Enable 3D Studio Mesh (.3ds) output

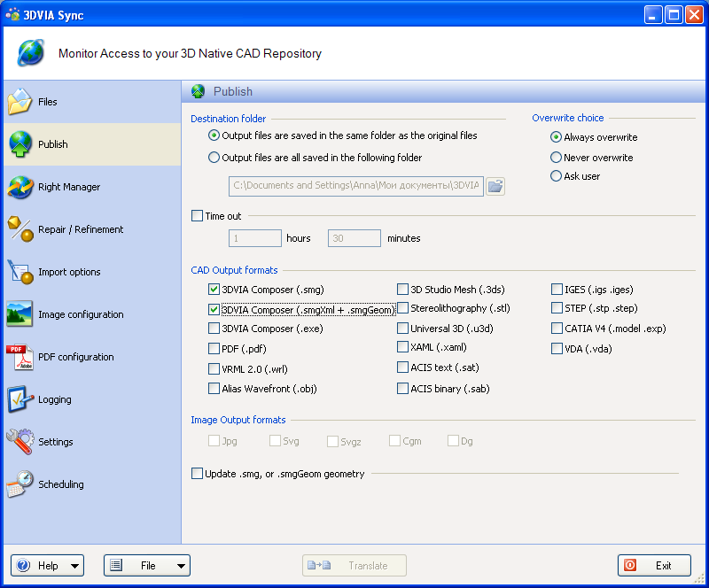(402, 289)
